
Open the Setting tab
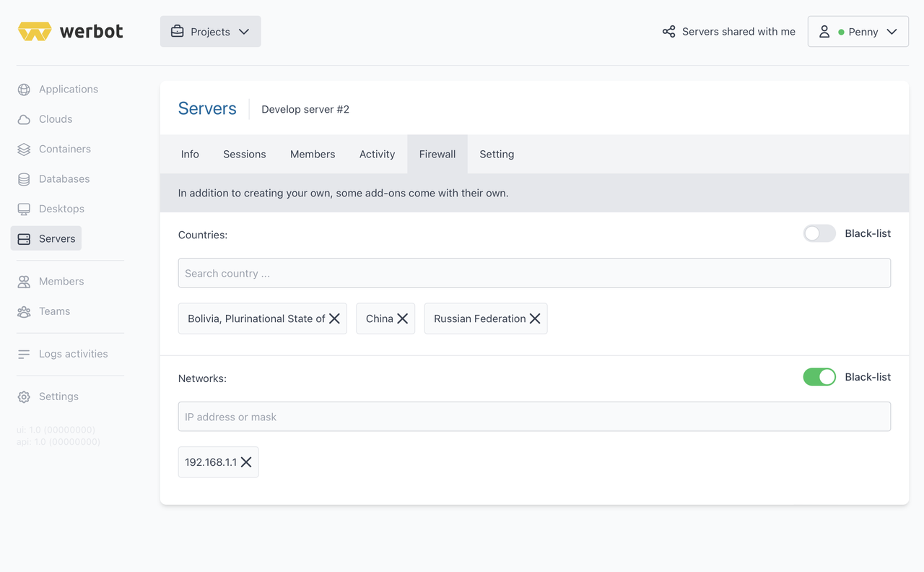497,154
